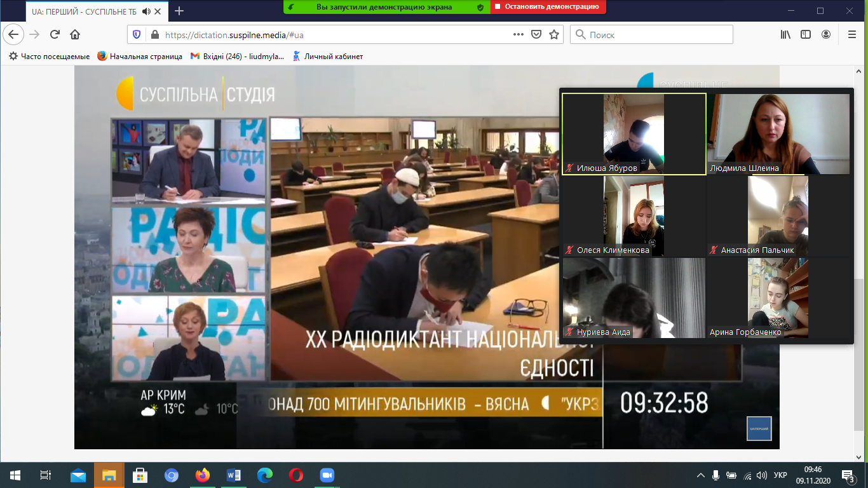The height and width of the screenshot is (488, 868).
Task: Open the Firefox hamburger menu
Action: 852,34
